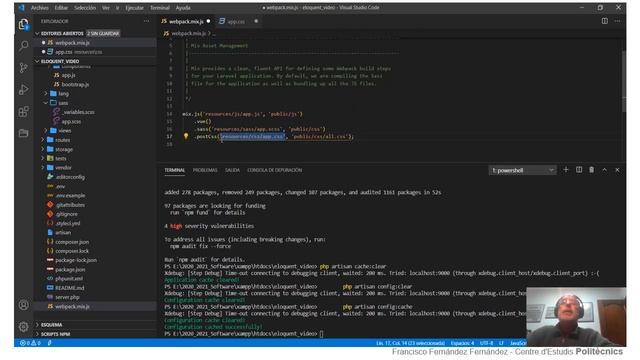
Task: Expand the storage folder
Action: (43, 149)
